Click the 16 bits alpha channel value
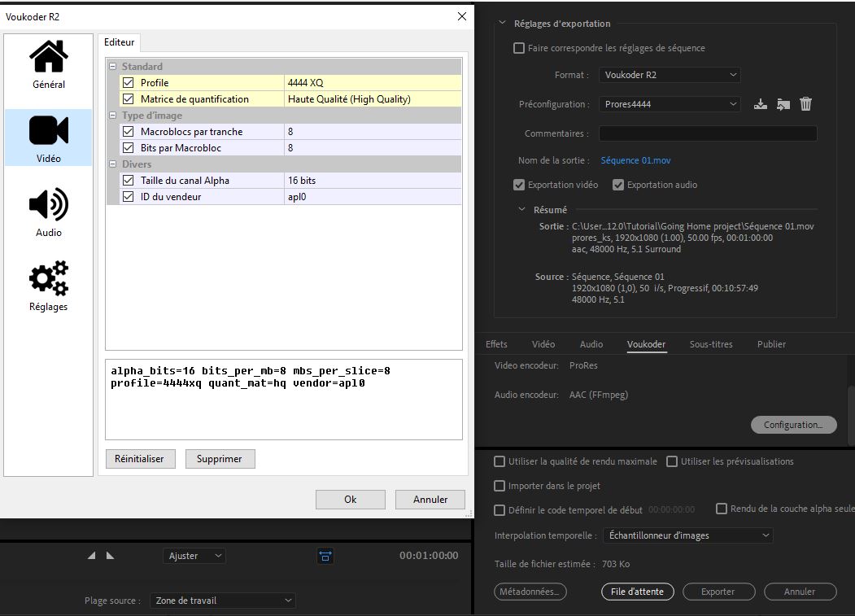Viewport: 855px width, 616px height. tap(373, 181)
